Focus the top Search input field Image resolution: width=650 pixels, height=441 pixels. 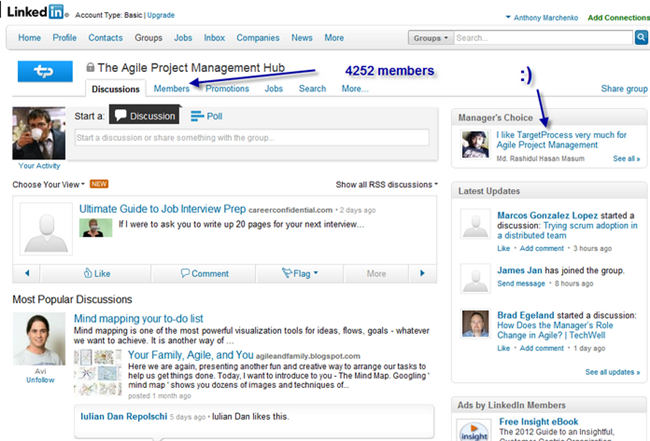click(543, 38)
